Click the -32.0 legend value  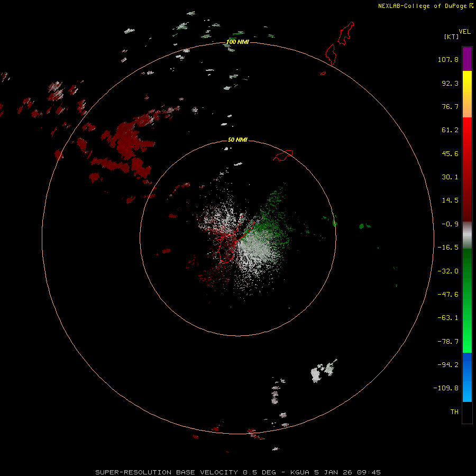coord(448,271)
